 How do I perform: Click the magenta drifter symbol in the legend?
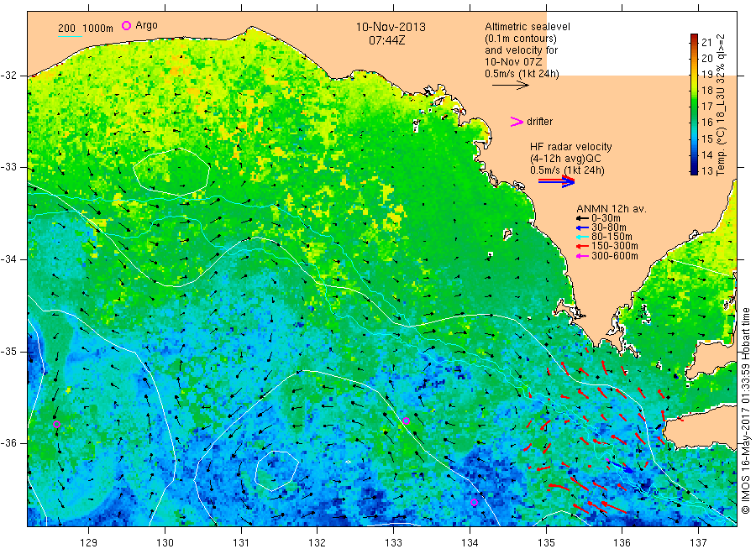pos(517,122)
